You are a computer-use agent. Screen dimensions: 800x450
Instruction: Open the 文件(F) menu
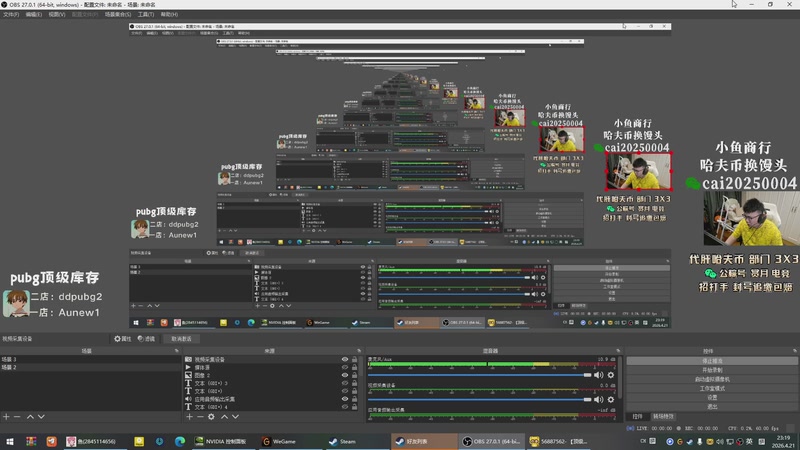click(x=11, y=14)
